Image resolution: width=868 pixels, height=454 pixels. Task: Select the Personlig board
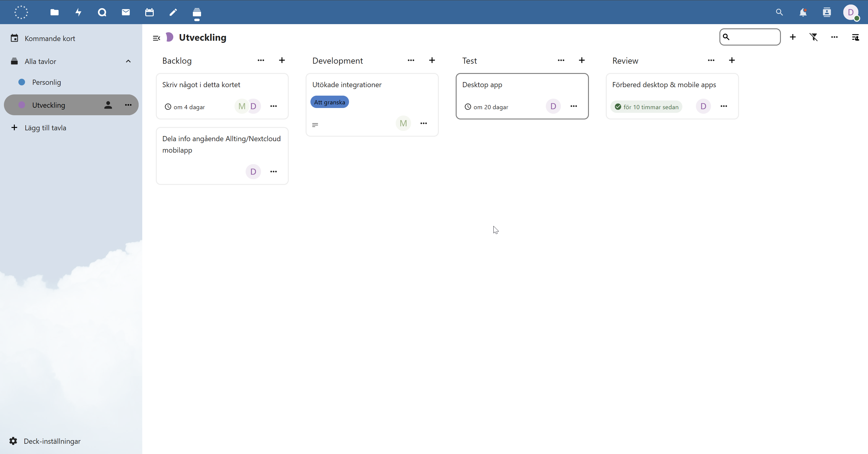(x=46, y=82)
